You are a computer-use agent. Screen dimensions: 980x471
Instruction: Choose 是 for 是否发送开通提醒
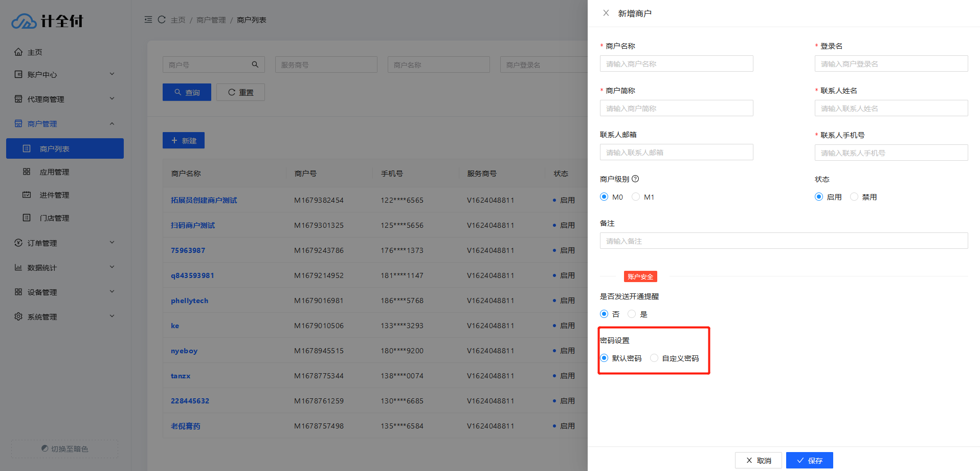(x=632, y=314)
